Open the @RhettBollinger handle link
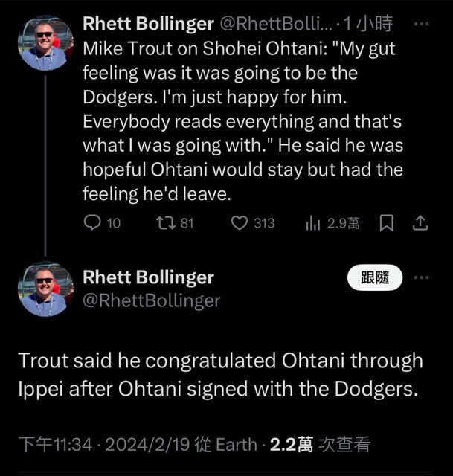The width and height of the screenshot is (453, 476). [151, 300]
